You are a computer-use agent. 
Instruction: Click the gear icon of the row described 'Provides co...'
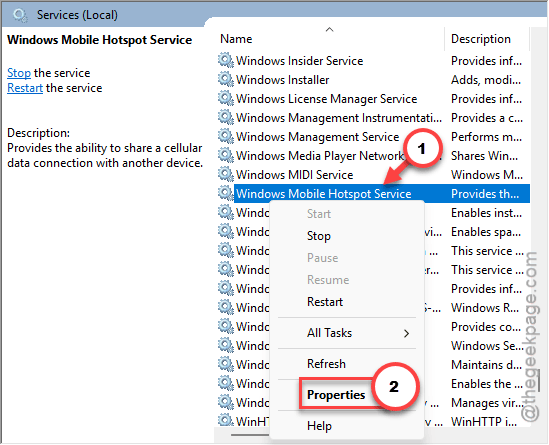click(225, 326)
